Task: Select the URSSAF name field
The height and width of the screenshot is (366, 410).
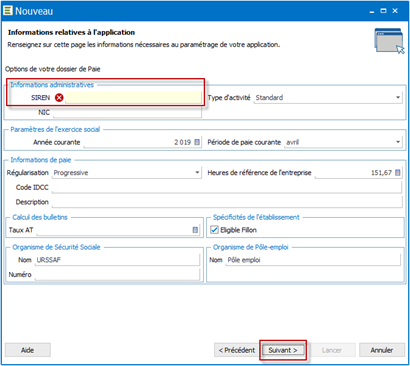Action: click(x=117, y=260)
